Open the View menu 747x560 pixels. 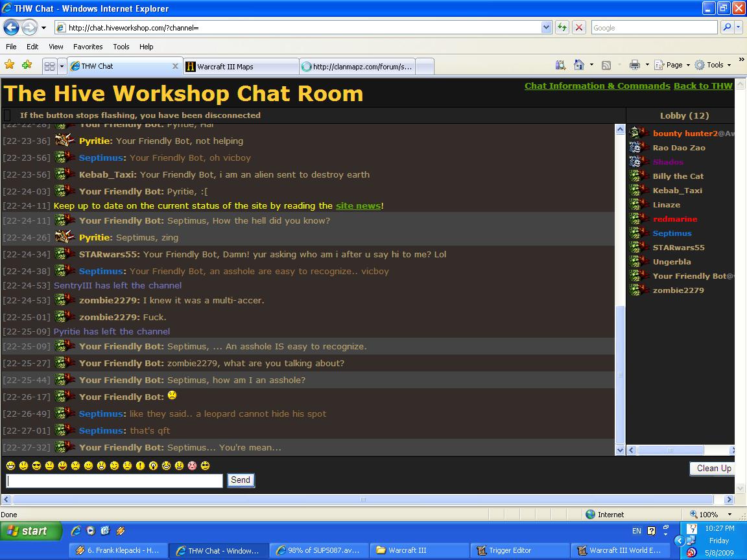[x=56, y=47]
